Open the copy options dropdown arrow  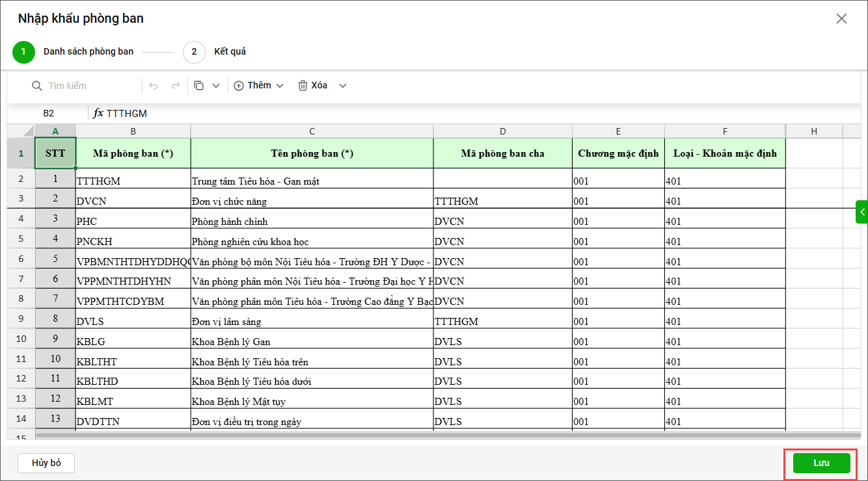click(x=216, y=86)
